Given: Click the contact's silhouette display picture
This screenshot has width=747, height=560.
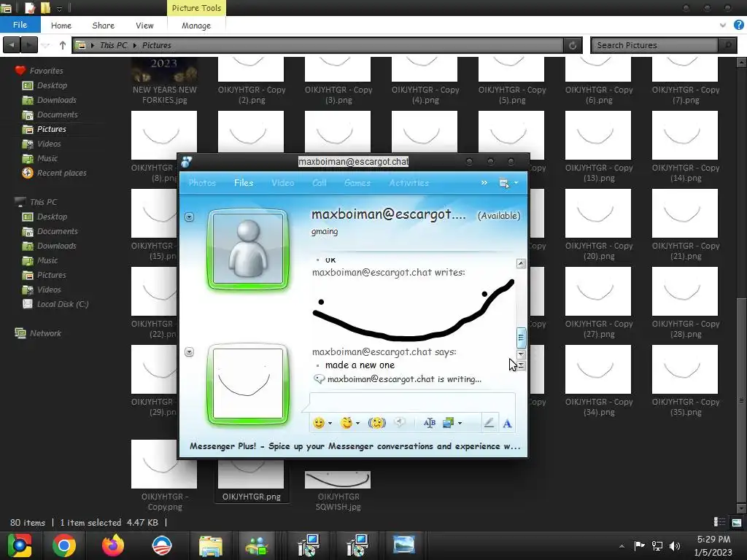Looking at the screenshot, I should (x=248, y=249).
